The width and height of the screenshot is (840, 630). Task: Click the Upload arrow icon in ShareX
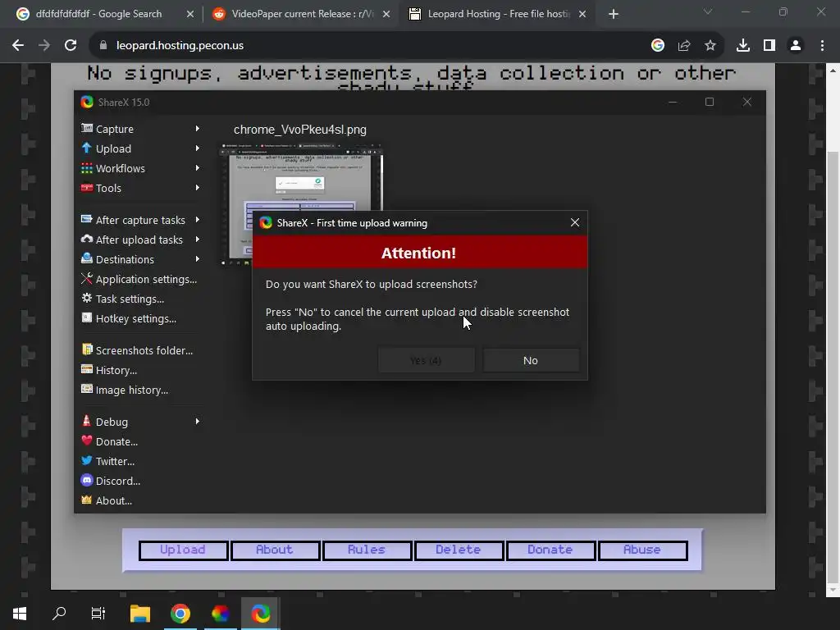coord(87,148)
